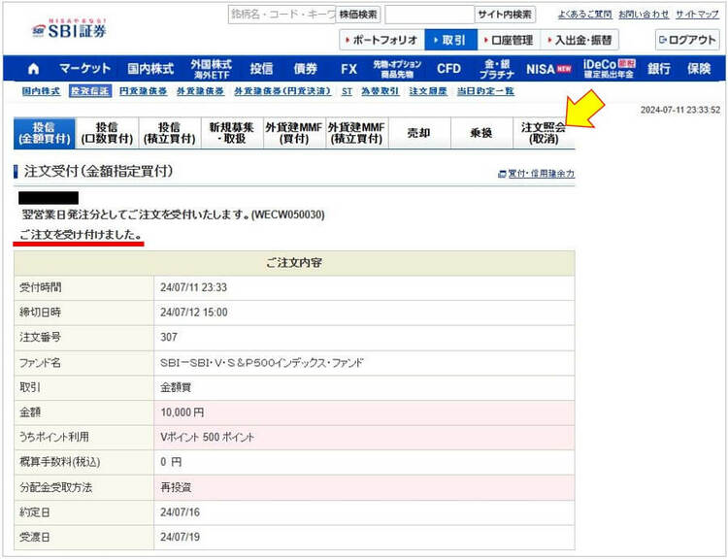Select 投信(金額買付) tab

(x=45, y=133)
